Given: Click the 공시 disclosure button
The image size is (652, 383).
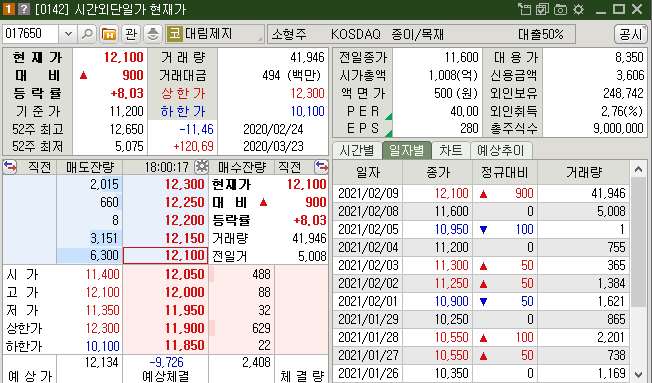Looking at the screenshot, I should [630, 34].
